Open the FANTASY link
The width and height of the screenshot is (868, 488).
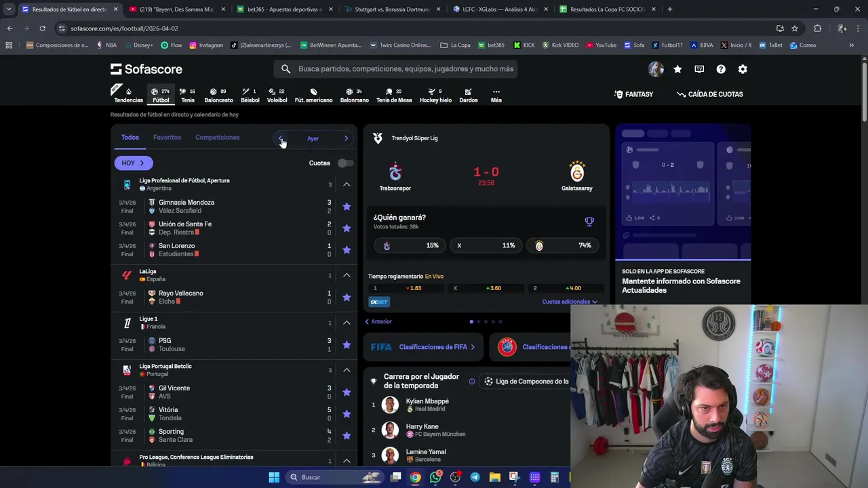633,94
